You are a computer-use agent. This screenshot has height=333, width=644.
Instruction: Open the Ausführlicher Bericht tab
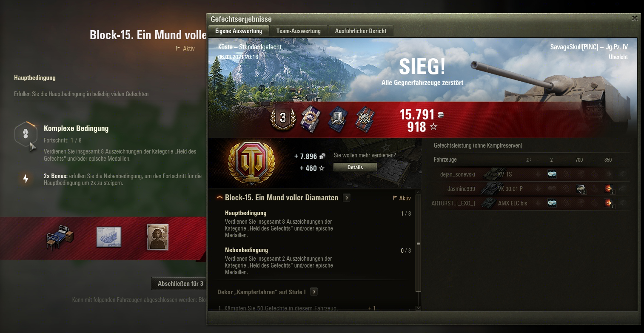(x=361, y=31)
